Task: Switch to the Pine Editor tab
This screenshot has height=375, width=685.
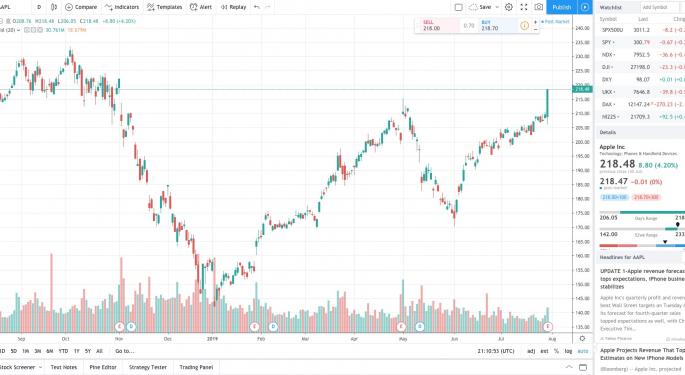Action: [x=103, y=367]
